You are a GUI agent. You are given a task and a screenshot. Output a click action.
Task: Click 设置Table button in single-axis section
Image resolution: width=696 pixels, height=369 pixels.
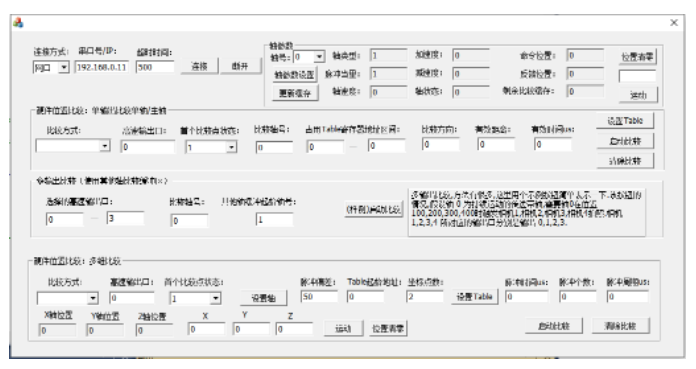[x=625, y=121]
